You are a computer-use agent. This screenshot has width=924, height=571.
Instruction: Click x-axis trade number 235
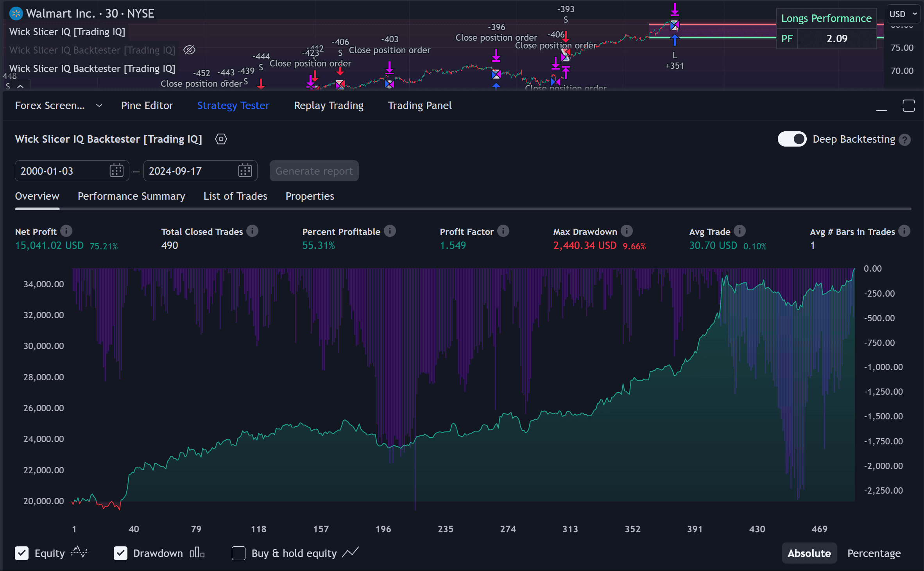[x=446, y=529]
